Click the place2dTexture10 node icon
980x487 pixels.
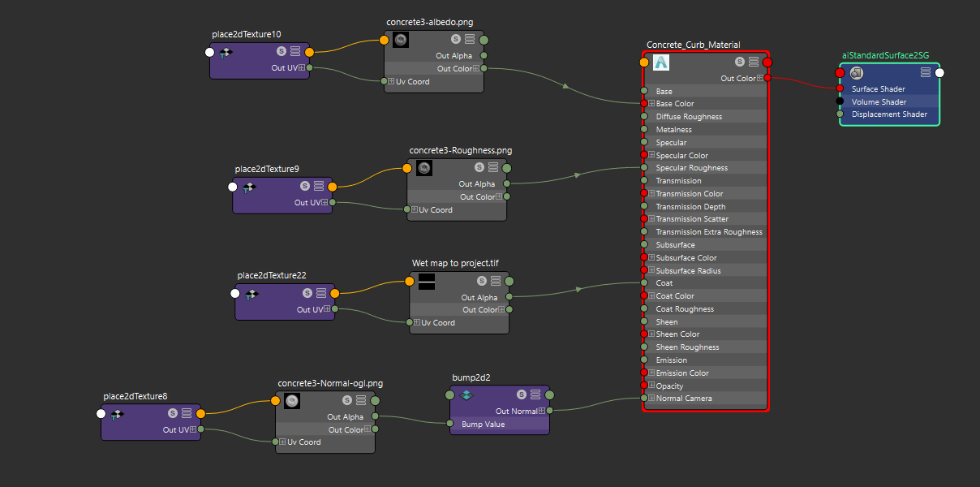(226, 52)
